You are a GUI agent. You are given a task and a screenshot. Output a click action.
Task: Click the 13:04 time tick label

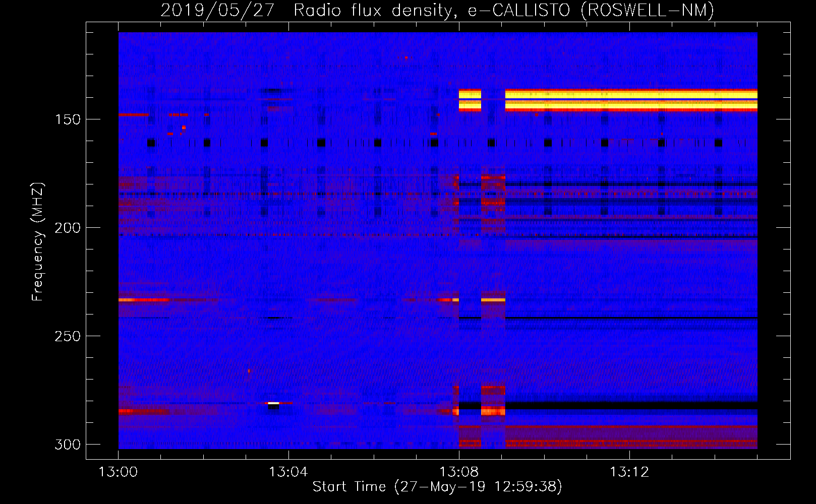click(288, 472)
